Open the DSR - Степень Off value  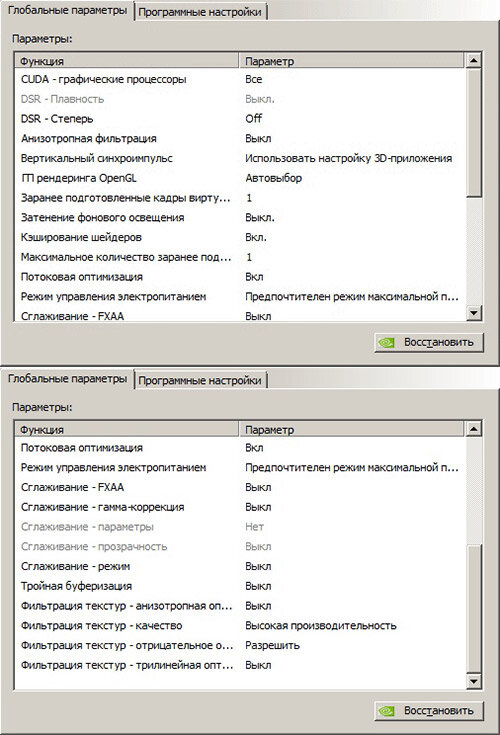pyautogui.click(x=254, y=119)
